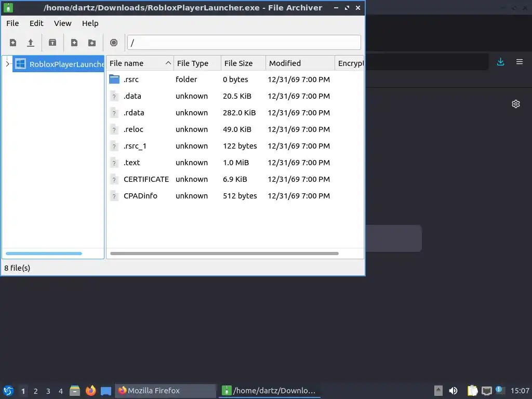Click the 512 bytes size cell

pos(240,196)
